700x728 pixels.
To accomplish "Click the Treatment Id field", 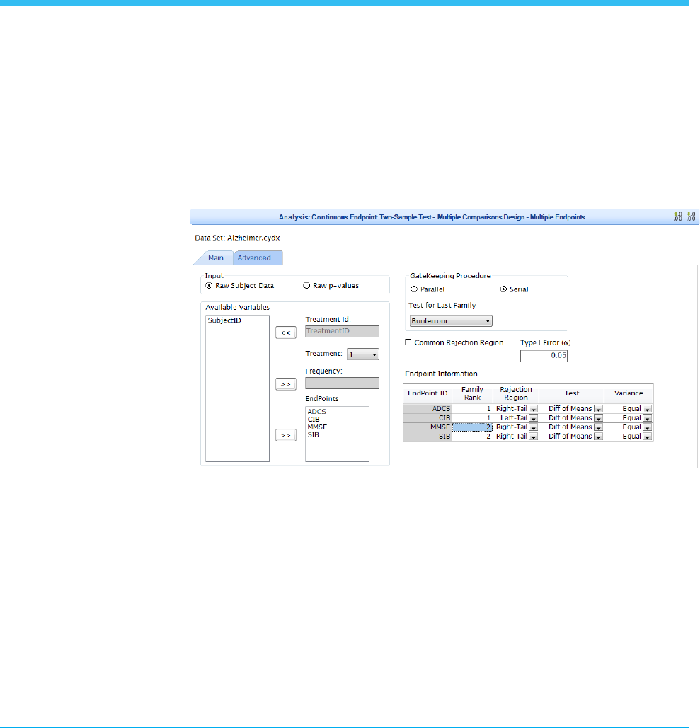I will pos(342,331).
